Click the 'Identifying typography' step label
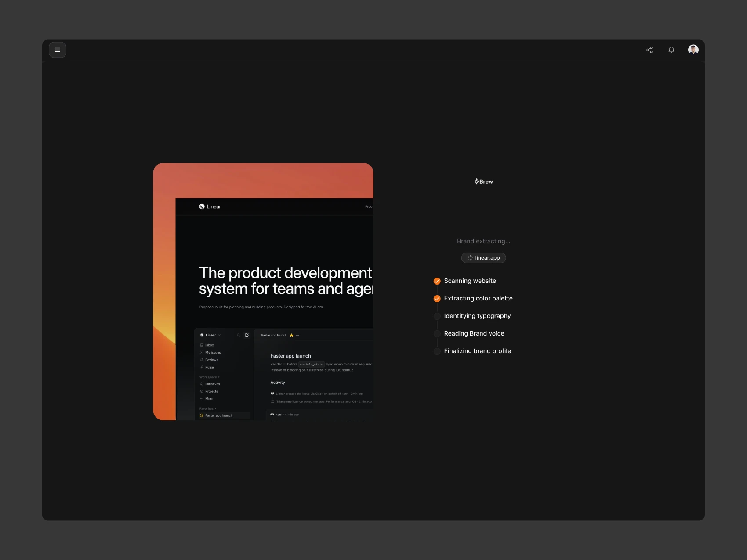This screenshot has height=560, width=747. click(x=477, y=316)
